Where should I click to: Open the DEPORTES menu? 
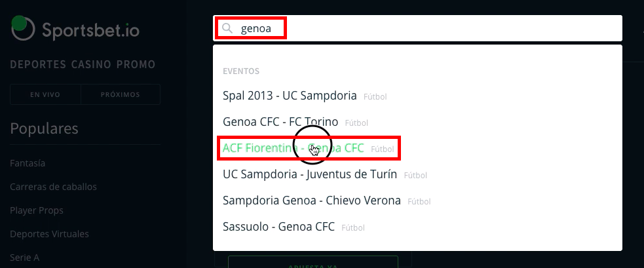coord(38,64)
